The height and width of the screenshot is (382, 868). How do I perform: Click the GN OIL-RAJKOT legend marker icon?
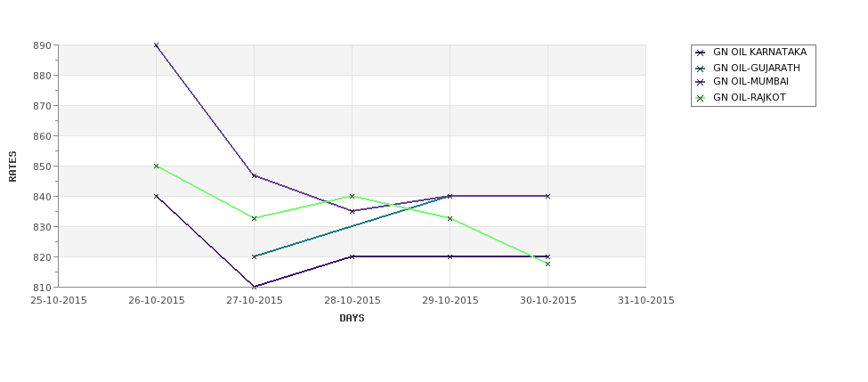(701, 99)
